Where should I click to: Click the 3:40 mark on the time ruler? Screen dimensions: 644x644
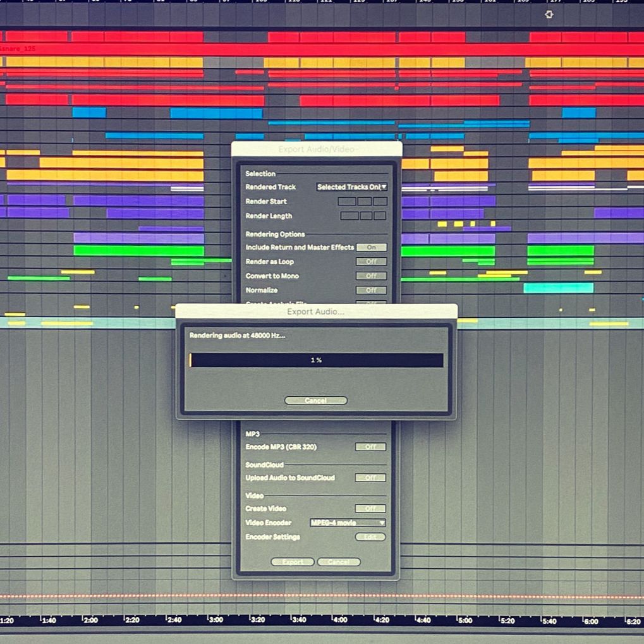pyautogui.click(x=298, y=620)
